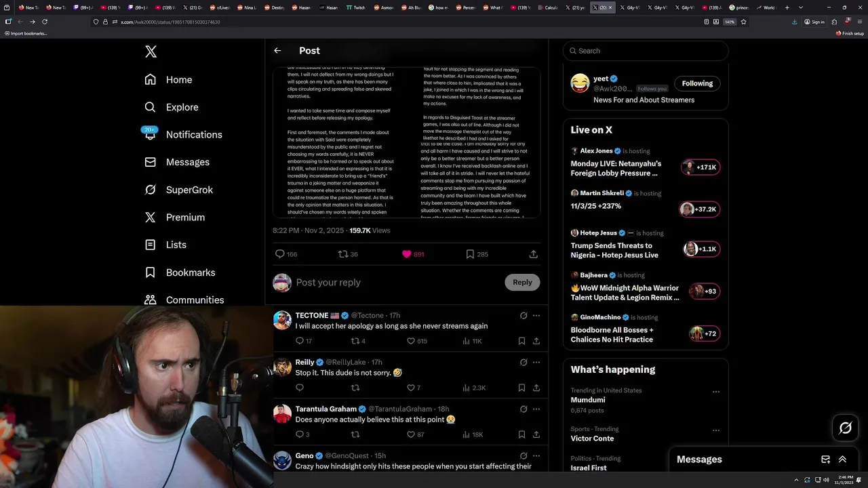Compose new message in Messages drawer
Viewport: 868px width, 488px height.
tap(825, 460)
